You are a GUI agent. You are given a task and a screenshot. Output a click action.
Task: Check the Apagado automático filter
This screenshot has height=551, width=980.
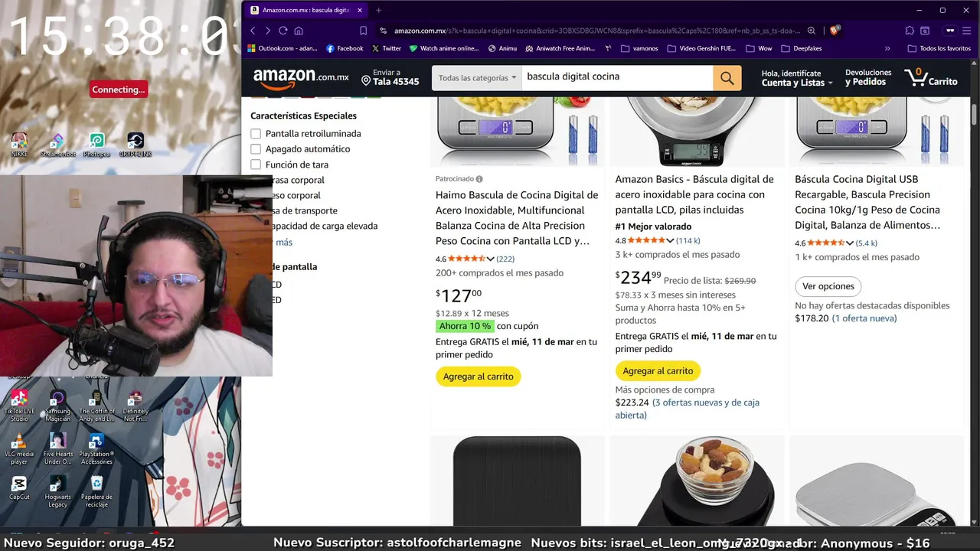pyautogui.click(x=256, y=149)
